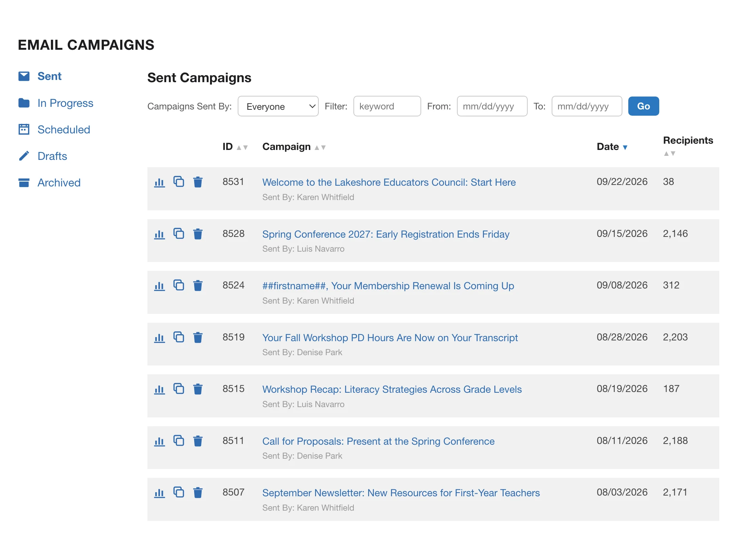Click ID number 8519

(233, 337)
